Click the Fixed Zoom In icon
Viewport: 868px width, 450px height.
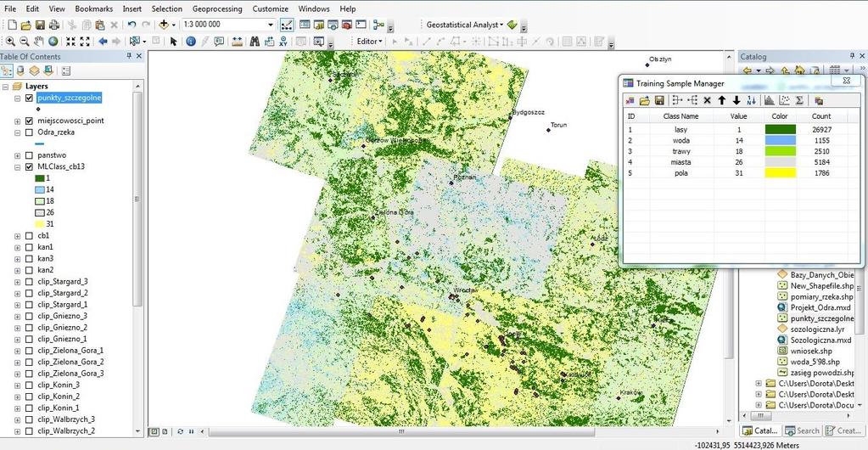pyautogui.click(x=71, y=41)
